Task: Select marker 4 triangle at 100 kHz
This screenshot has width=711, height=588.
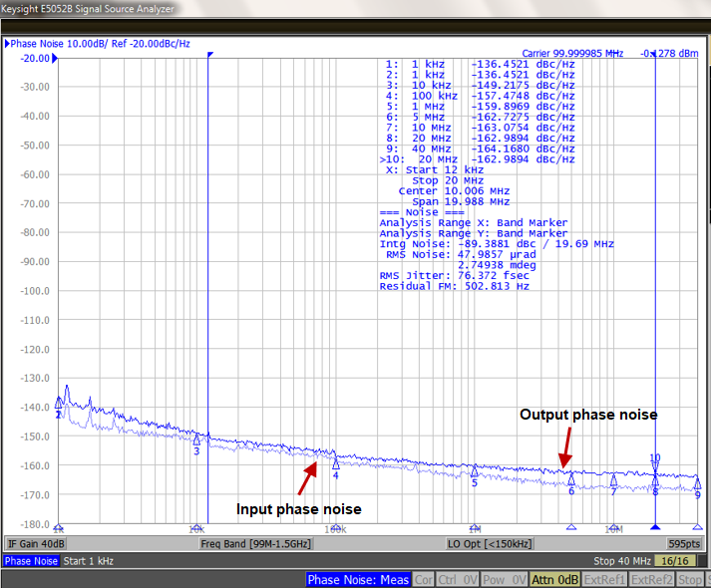Action: pos(336,463)
